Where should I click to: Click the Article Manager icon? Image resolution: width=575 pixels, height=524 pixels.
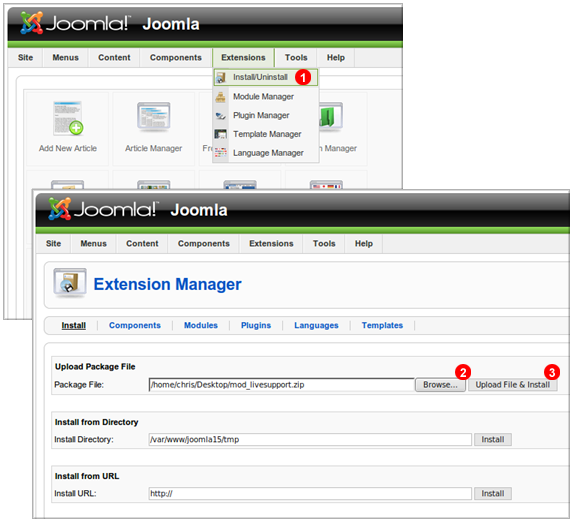point(154,117)
